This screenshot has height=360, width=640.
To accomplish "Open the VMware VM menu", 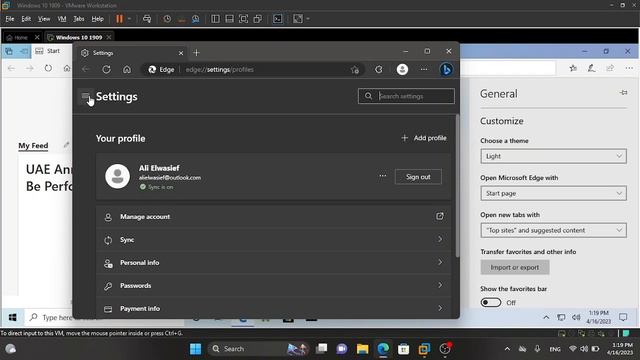I will pyautogui.click(x=62, y=19).
